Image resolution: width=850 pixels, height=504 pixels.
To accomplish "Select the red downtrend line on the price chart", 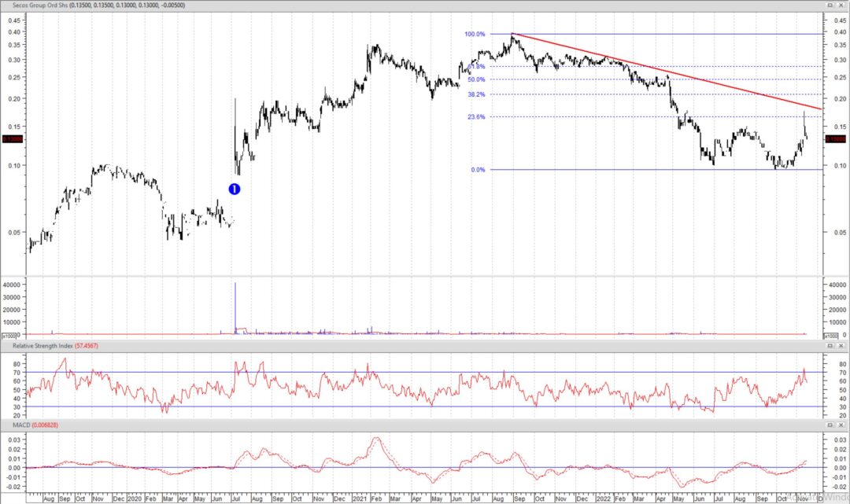I will click(667, 72).
